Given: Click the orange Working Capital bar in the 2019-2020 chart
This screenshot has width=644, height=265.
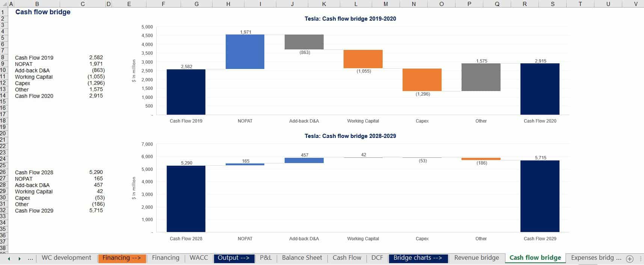Looking at the screenshot, I should pyautogui.click(x=363, y=59).
